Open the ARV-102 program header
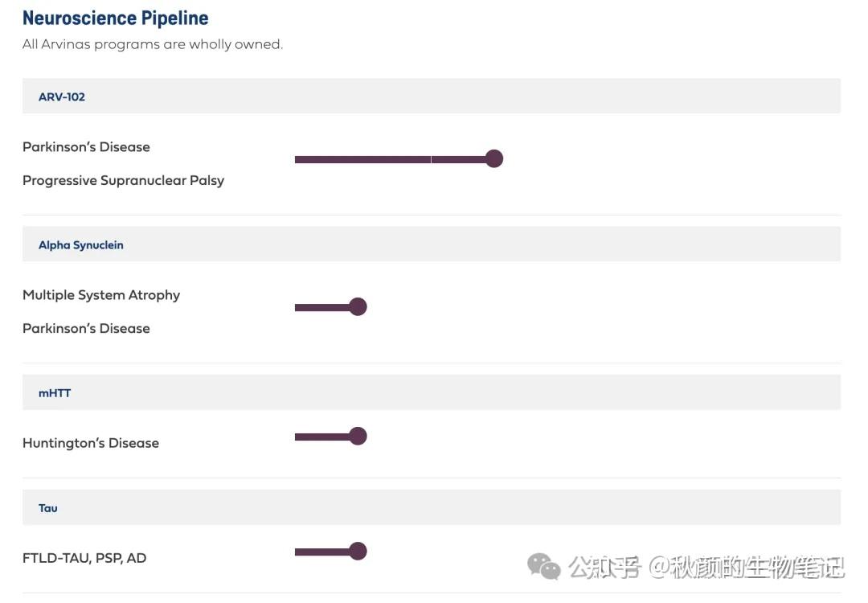 pyautogui.click(x=62, y=96)
